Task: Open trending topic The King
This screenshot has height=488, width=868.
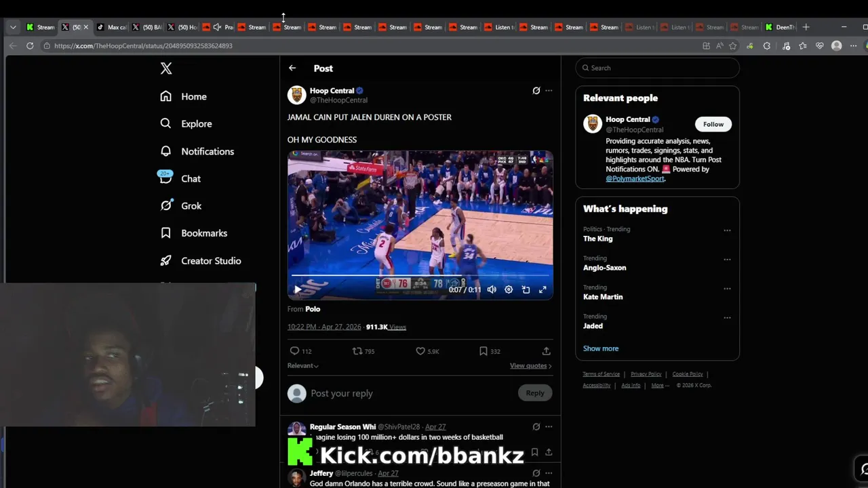Action: tap(597, 239)
